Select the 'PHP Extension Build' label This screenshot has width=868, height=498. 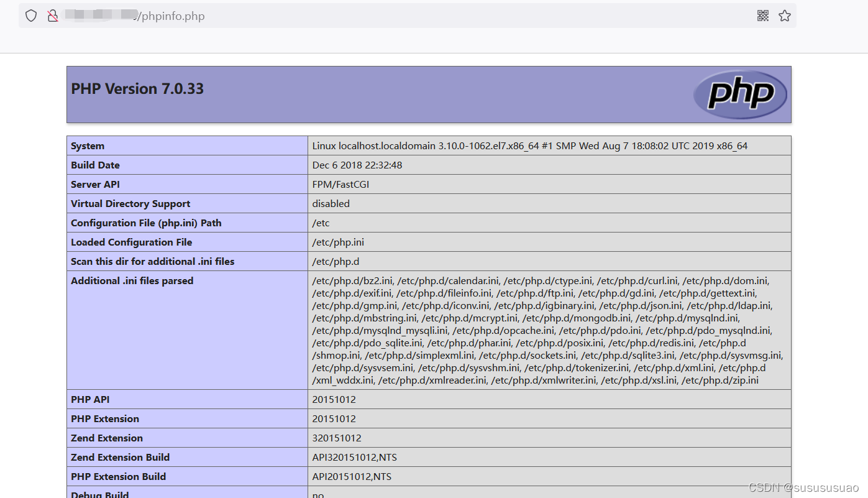coord(118,477)
